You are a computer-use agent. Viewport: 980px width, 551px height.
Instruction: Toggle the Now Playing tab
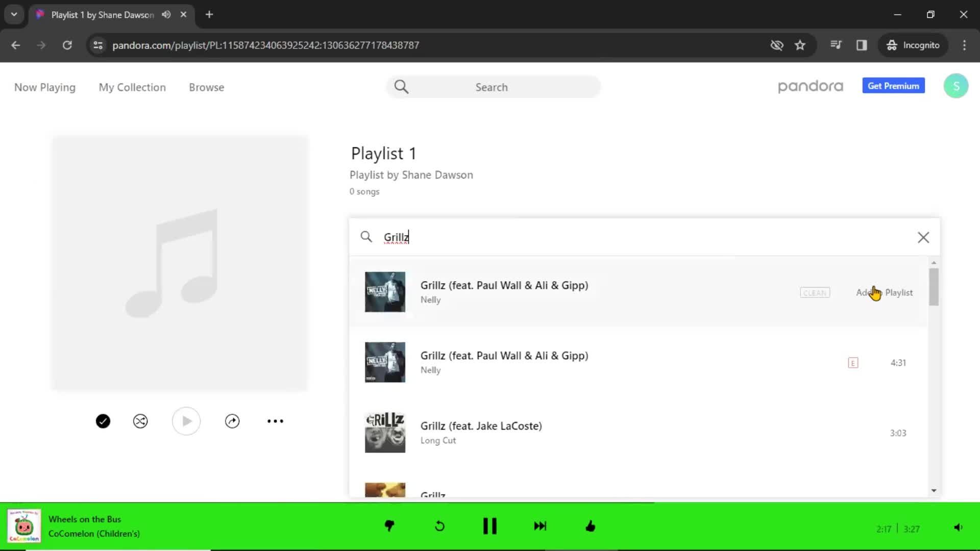click(x=45, y=87)
